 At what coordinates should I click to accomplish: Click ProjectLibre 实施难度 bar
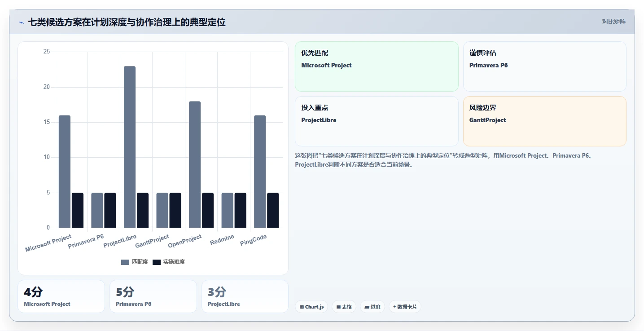pos(143,210)
